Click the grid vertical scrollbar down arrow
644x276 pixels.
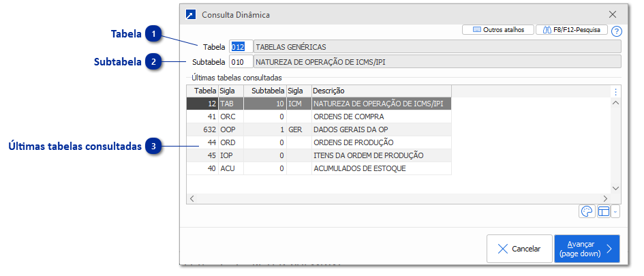click(615, 187)
